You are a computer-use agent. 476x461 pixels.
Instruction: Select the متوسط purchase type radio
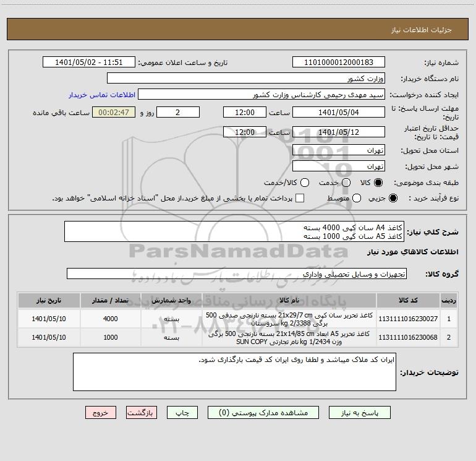[x=357, y=198]
